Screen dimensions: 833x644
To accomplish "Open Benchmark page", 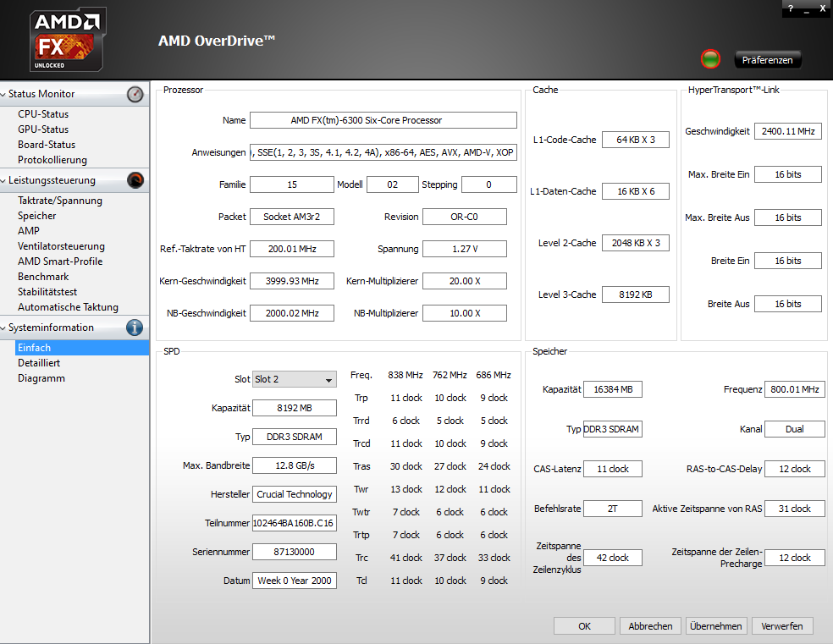I will pyautogui.click(x=43, y=277).
